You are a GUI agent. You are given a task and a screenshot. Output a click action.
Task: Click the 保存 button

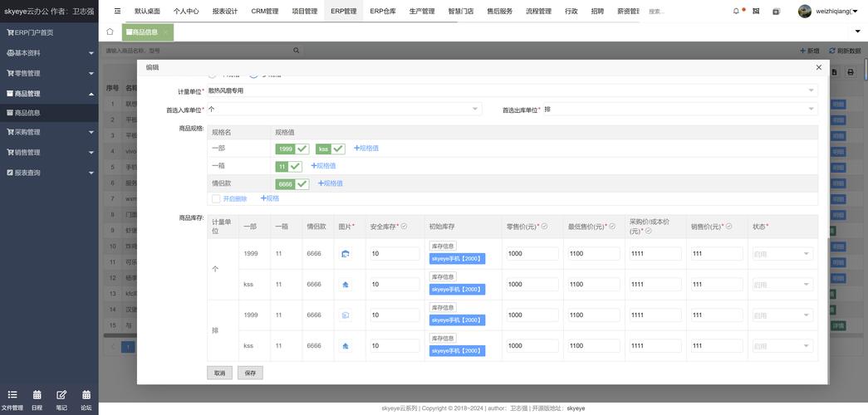pyautogui.click(x=250, y=373)
